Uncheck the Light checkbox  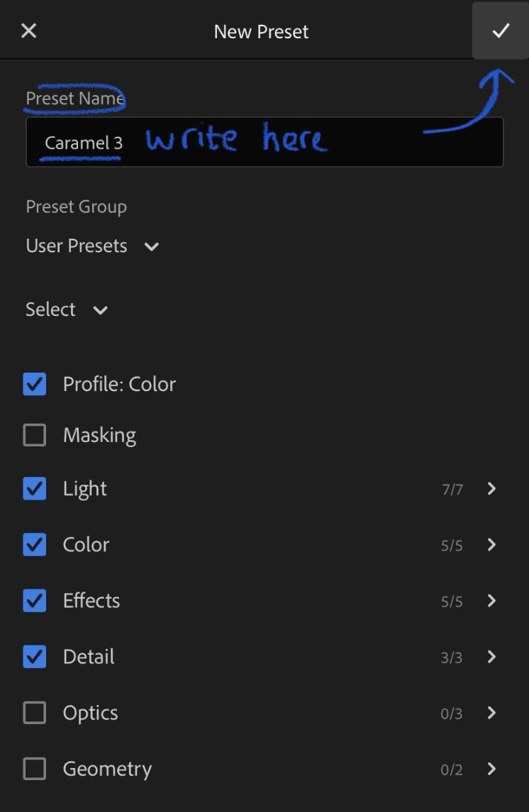(35, 489)
